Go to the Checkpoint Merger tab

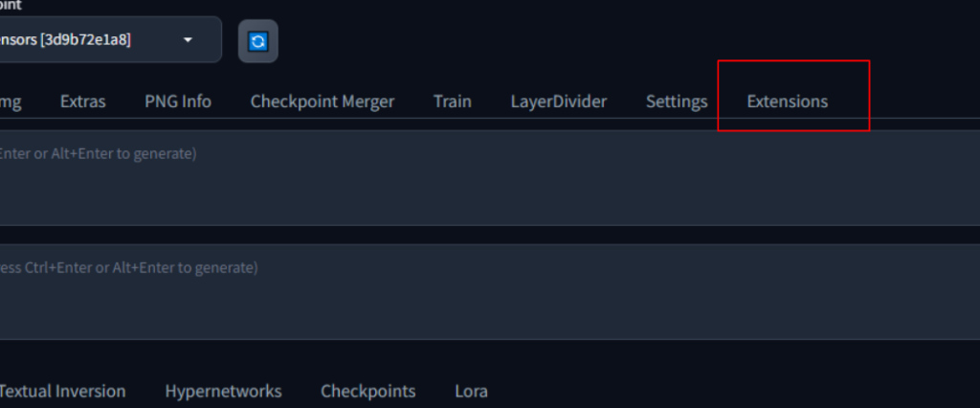click(322, 102)
